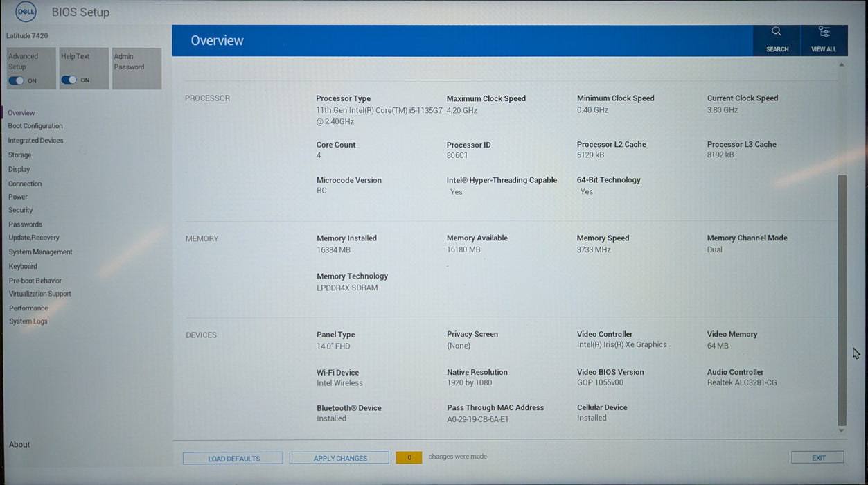Viewport: 868px width, 485px height.
Task: Click the Load Defaults button
Action: tap(233, 458)
